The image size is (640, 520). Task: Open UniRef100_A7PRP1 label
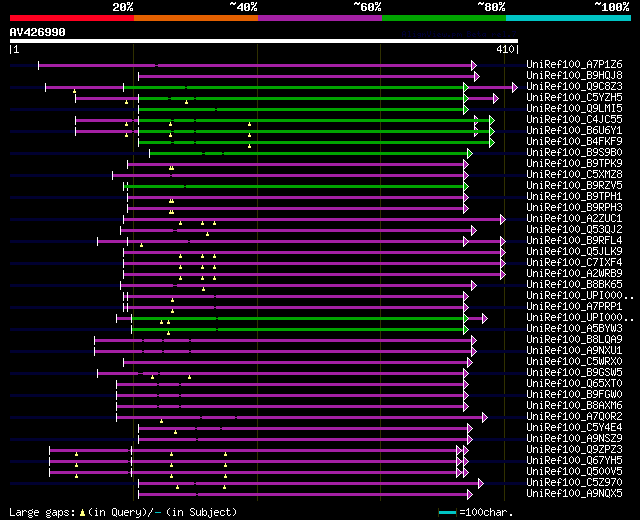pyautogui.click(x=574, y=307)
